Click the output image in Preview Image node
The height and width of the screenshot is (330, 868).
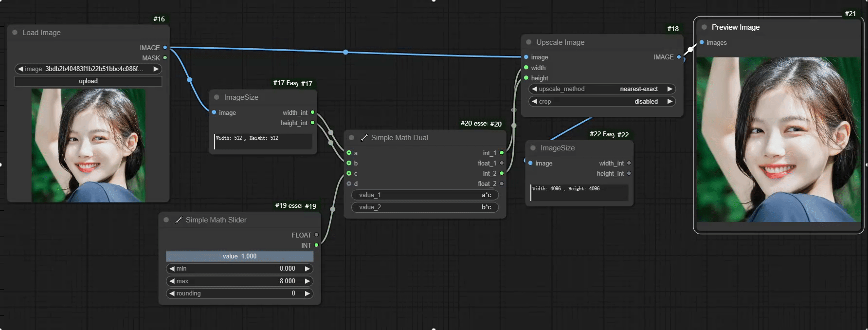778,140
